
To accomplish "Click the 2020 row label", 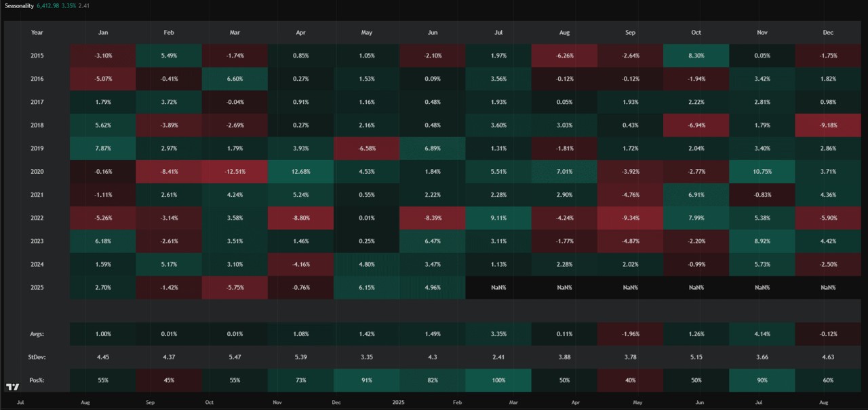I will pos(37,172).
